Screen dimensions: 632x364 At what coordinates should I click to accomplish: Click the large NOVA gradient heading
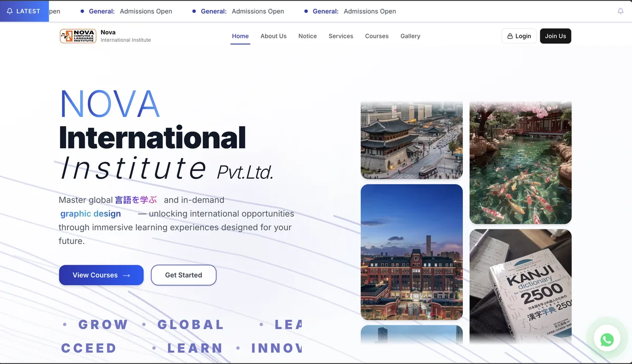tap(110, 104)
